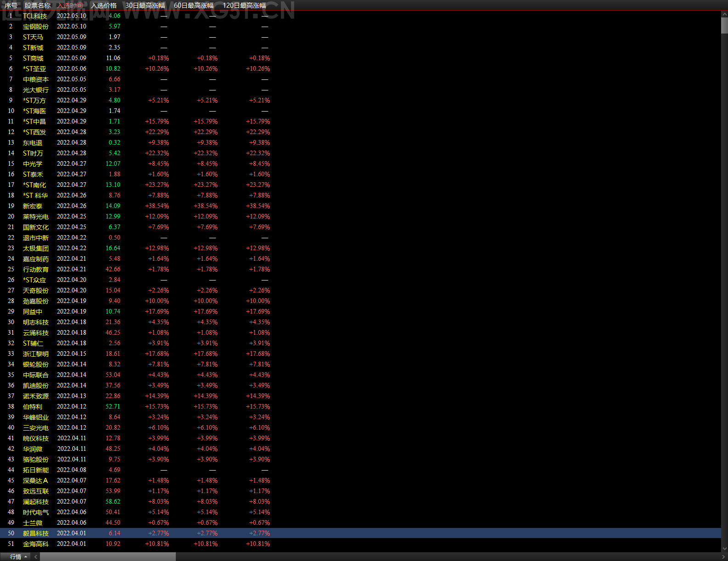Select the 金海高科 stock row

click(360, 544)
